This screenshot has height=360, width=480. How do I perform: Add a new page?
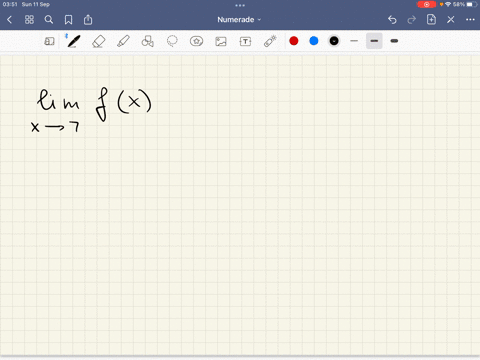(431, 19)
